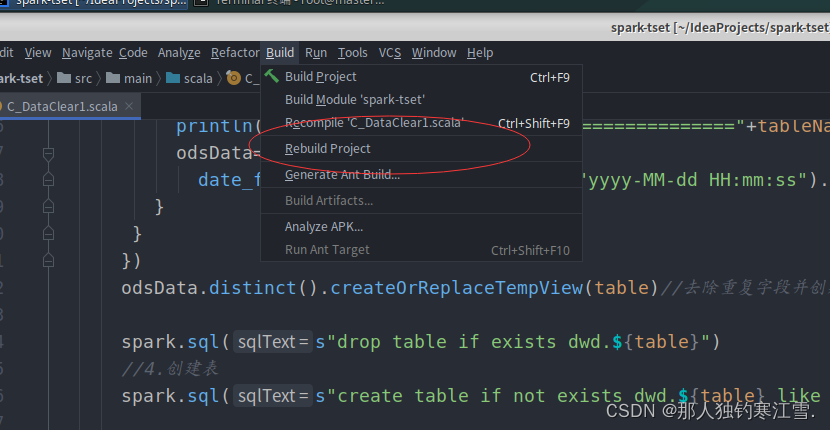This screenshot has width=830, height=430.
Task: Click the spark-tset window taskbar button
Action: point(94,3)
